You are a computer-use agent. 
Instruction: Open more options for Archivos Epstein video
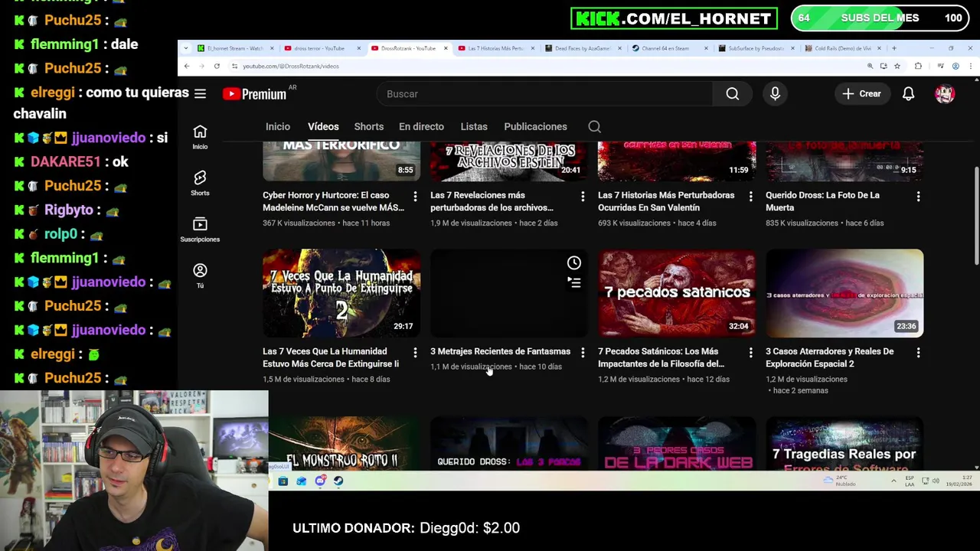[583, 197]
